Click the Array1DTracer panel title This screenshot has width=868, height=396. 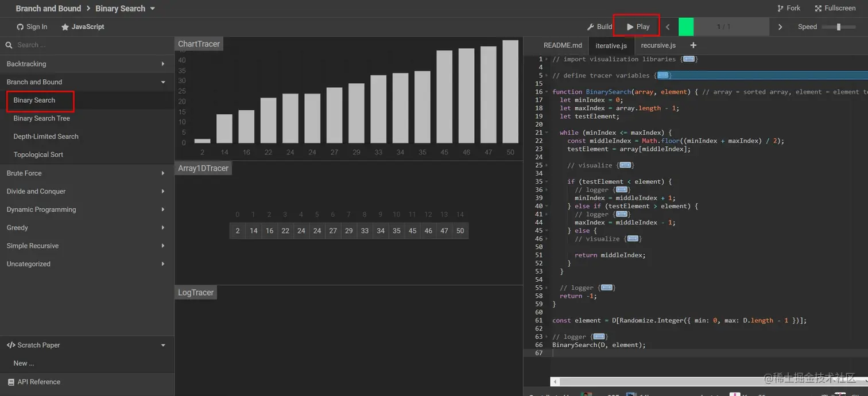point(203,168)
